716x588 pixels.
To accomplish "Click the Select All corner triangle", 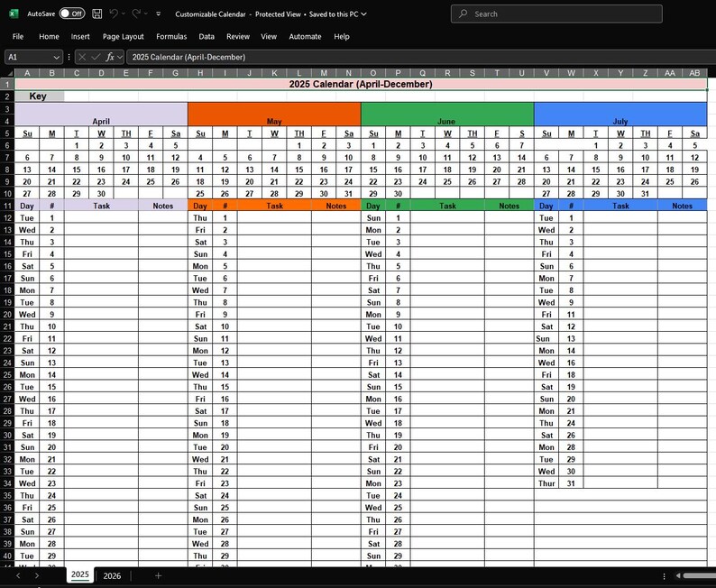I will [x=10, y=73].
